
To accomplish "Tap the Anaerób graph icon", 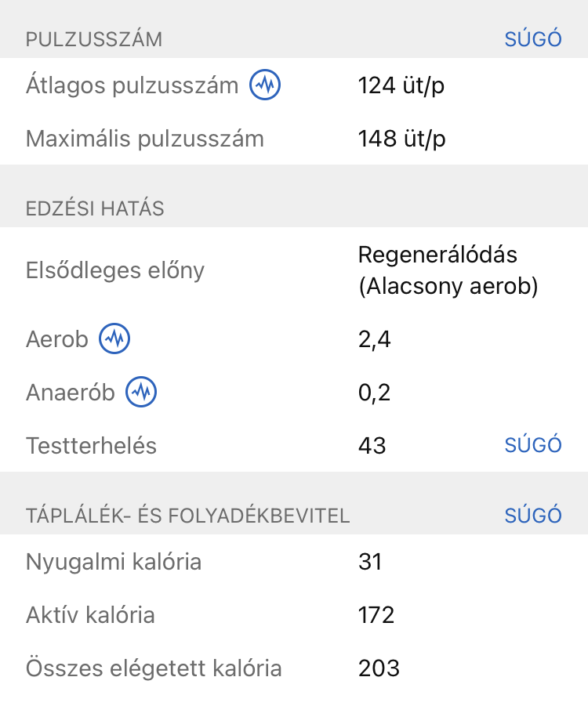I will [141, 392].
